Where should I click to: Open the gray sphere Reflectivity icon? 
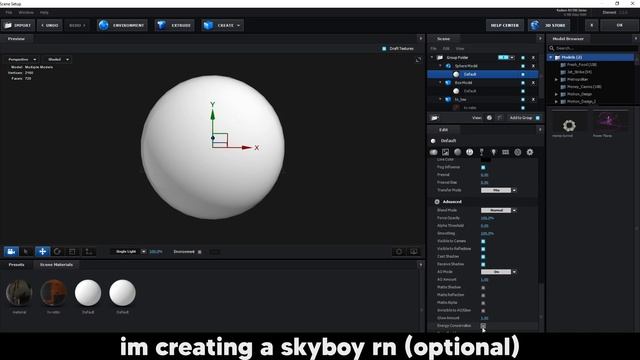point(458,152)
